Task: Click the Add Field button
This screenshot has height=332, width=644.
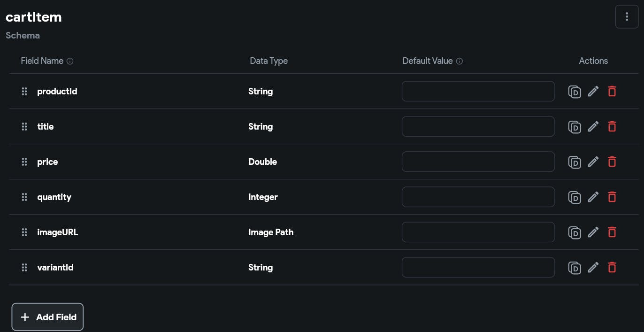Action: [47, 317]
